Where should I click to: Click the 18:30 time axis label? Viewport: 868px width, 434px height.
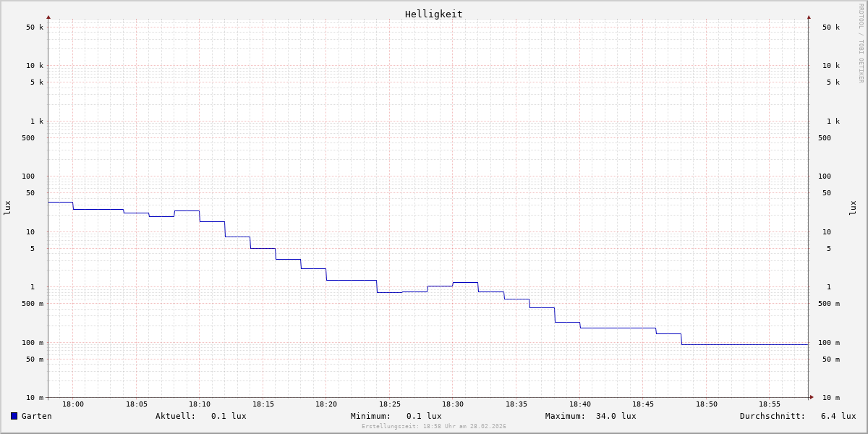point(453,404)
